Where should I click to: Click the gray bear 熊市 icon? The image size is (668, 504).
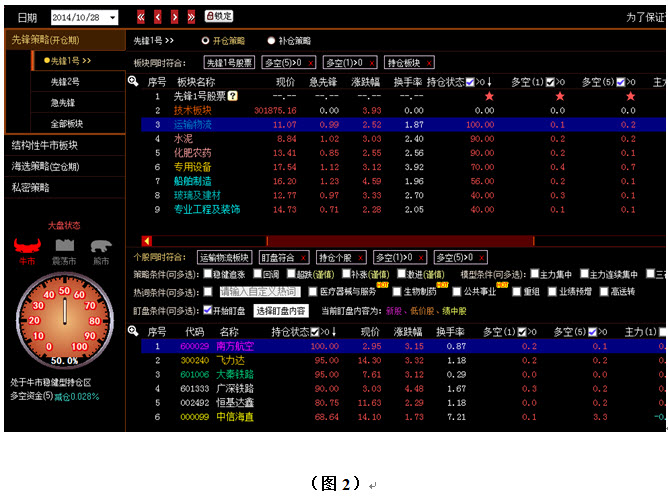point(101,246)
